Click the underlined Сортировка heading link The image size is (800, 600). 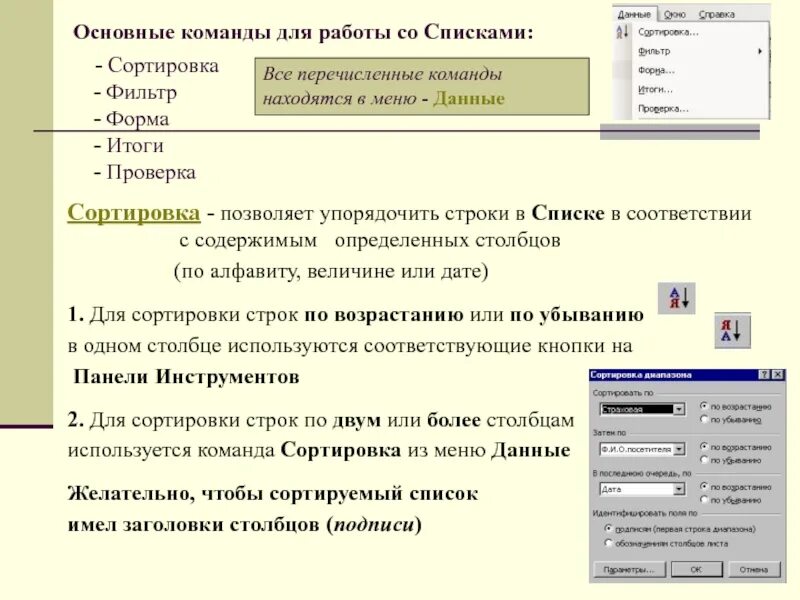coord(134,212)
